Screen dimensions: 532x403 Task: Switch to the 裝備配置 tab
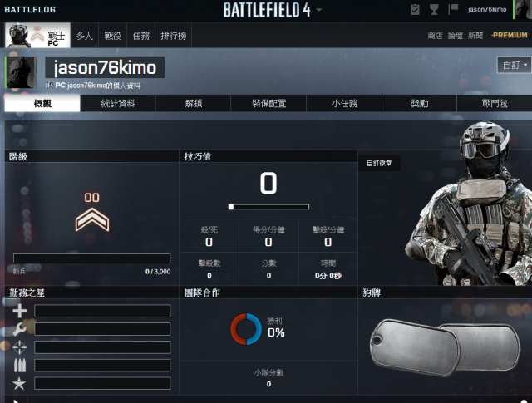click(x=268, y=103)
